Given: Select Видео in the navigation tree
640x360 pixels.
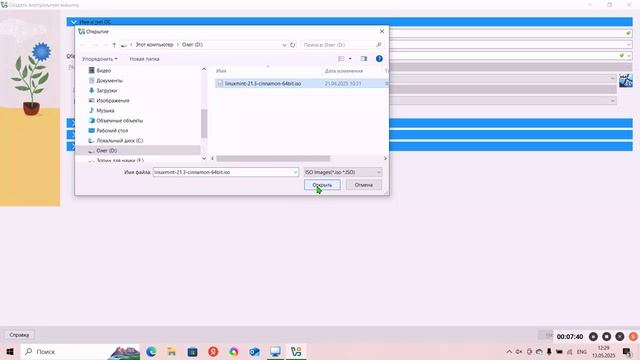Looking at the screenshot, I should [104, 71].
